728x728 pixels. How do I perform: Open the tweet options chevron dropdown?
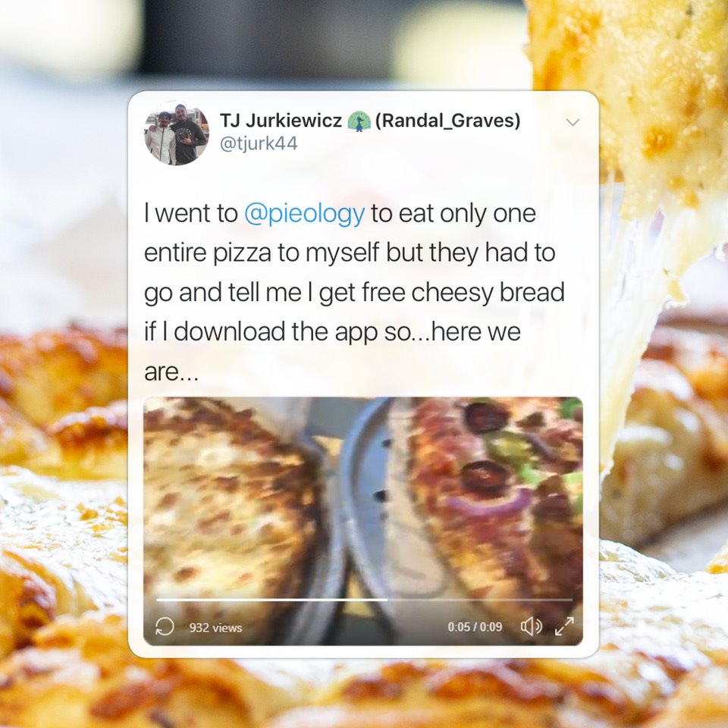click(x=573, y=122)
